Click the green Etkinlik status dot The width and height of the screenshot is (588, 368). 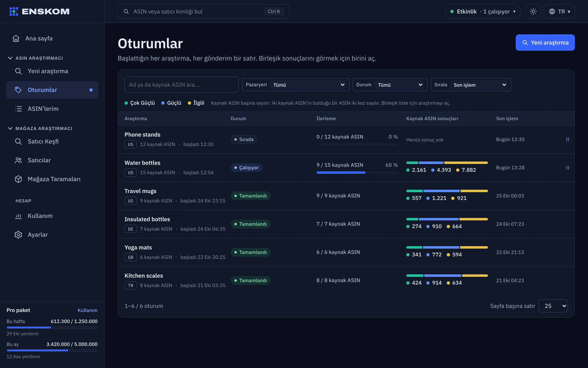click(452, 11)
